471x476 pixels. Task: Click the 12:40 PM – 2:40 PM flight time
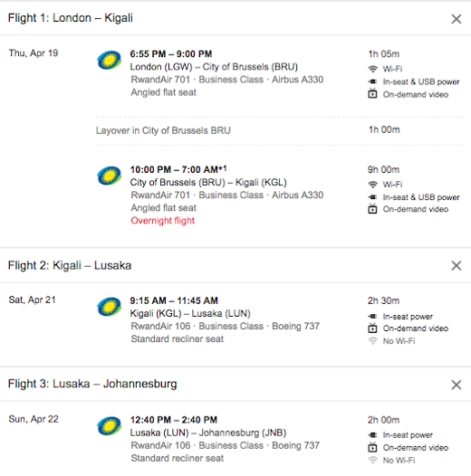click(x=174, y=420)
